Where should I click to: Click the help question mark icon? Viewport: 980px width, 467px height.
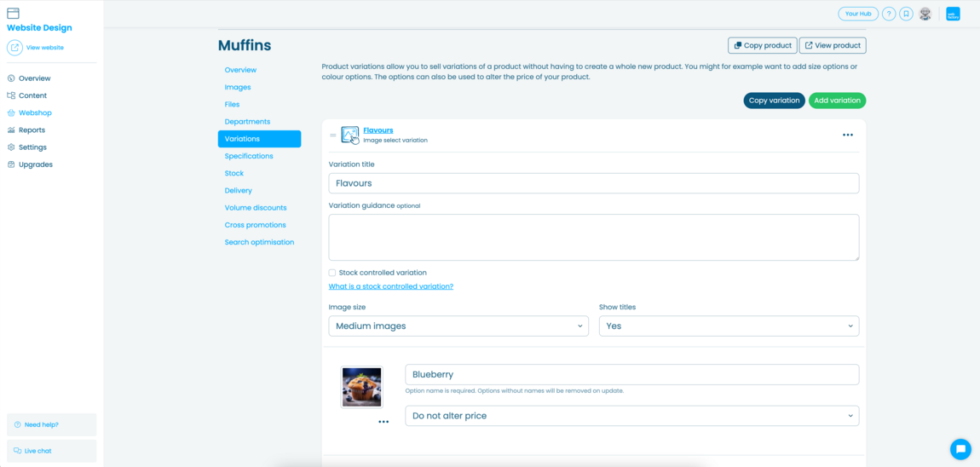(x=889, y=14)
